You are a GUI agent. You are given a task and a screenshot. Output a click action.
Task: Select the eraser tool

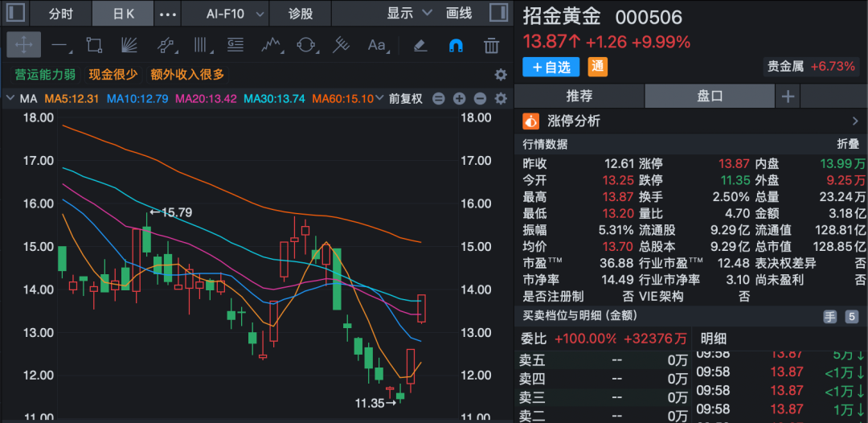point(420,45)
